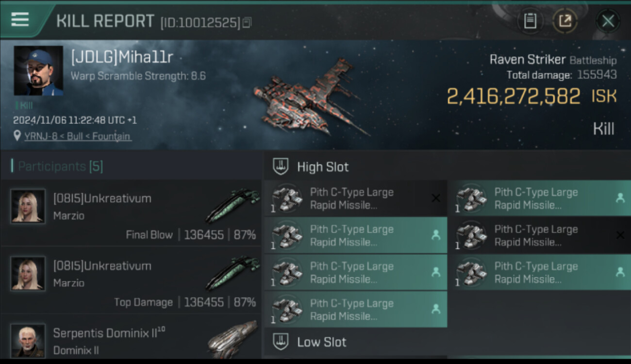Screen dimensions: 631x364
Task: Click the location pin icon
Action: click(x=17, y=136)
